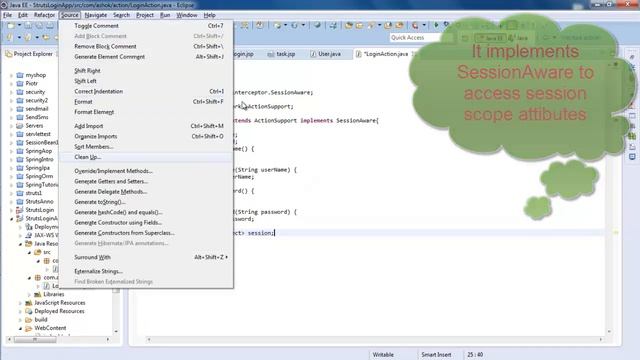Click the green Run toolbar icon
This screenshot has height=360, width=640.
tap(436, 25)
